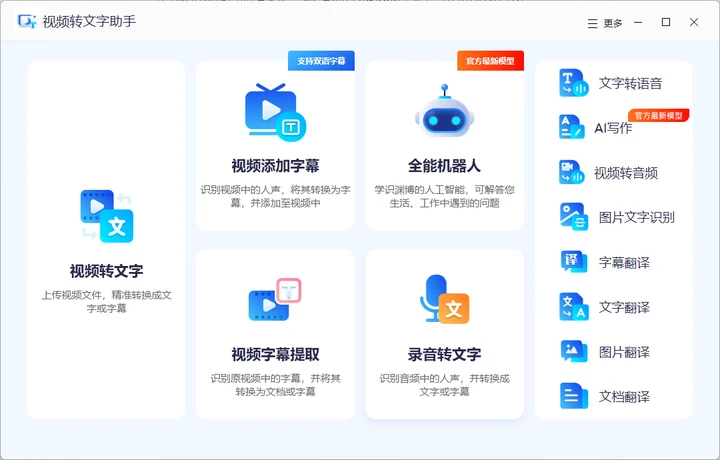
Task: Select the 视频转音频 label
Action: (626, 173)
